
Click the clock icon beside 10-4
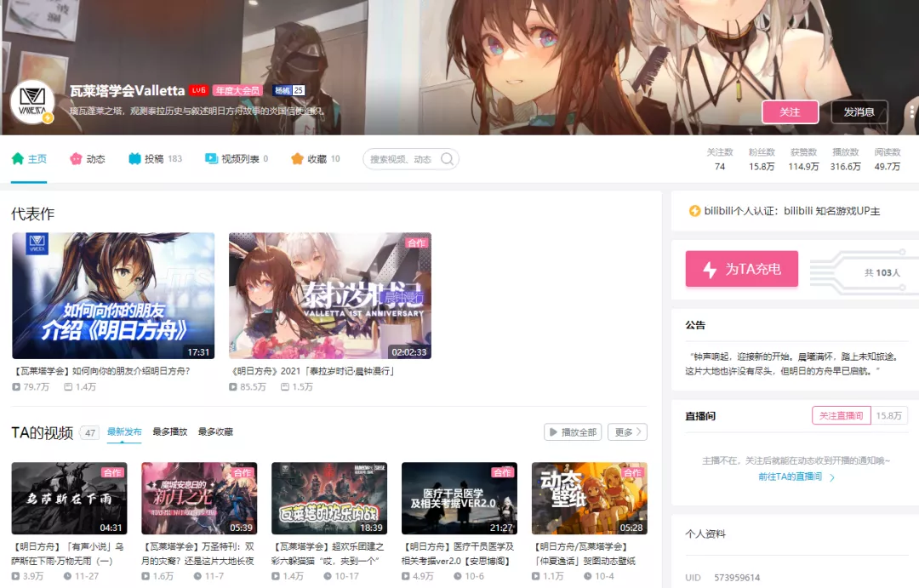click(588, 576)
